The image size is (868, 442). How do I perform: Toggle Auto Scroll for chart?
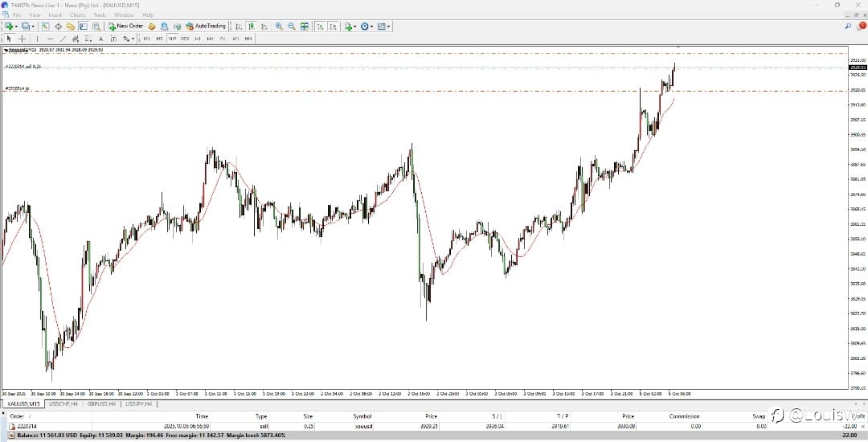pyautogui.click(x=321, y=26)
